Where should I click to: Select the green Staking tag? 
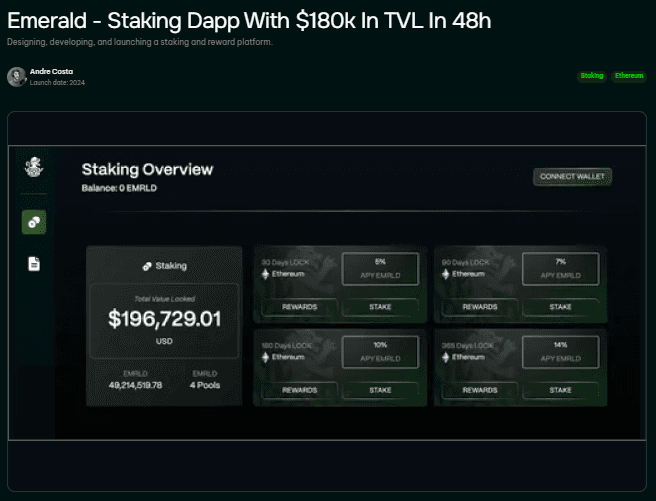[592, 76]
